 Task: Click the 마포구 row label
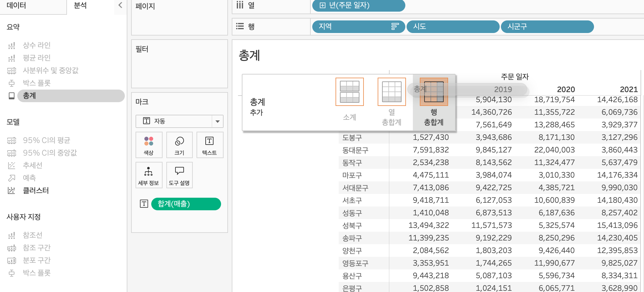[352, 175]
